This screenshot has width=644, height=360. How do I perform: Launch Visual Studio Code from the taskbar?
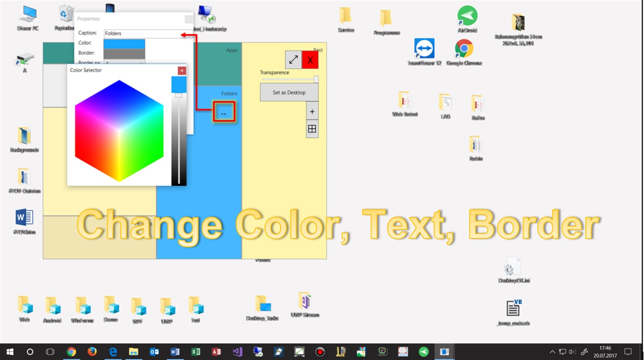point(238,352)
